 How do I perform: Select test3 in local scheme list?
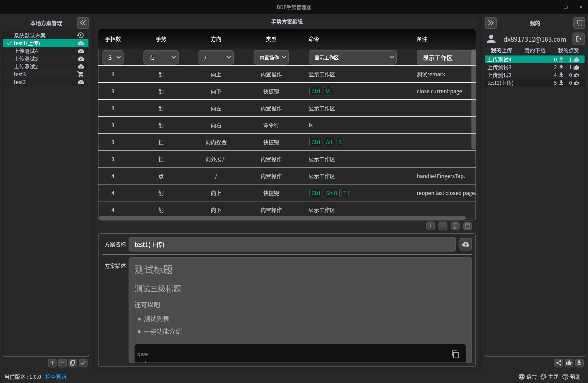point(46,74)
